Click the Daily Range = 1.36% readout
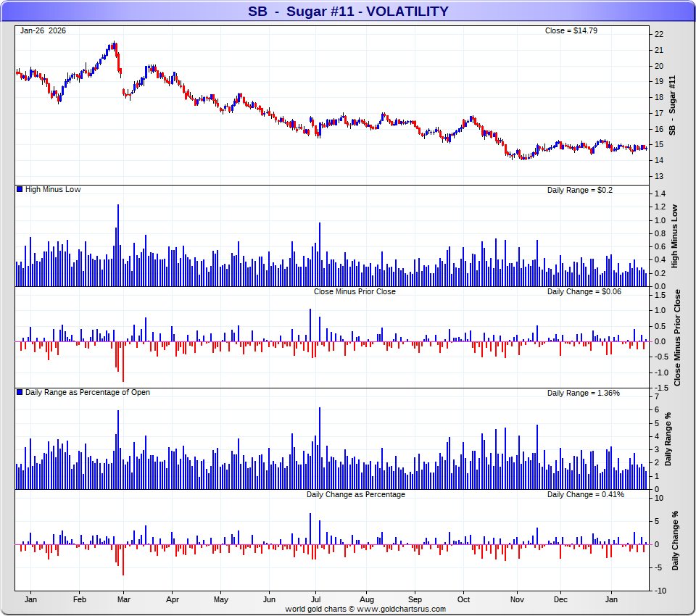The width and height of the screenshot is (696, 616). [x=583, y=393]
